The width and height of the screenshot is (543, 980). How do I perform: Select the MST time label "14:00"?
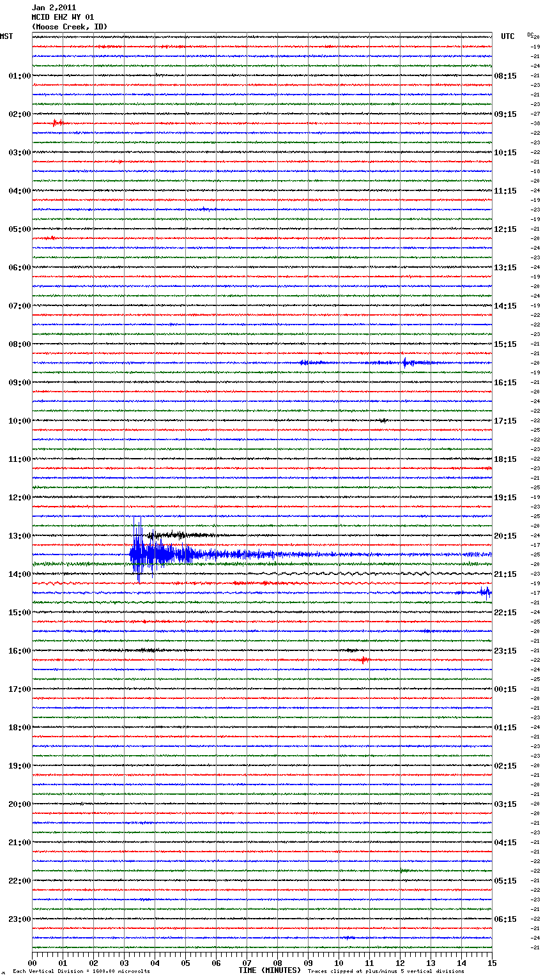point(19,574)
